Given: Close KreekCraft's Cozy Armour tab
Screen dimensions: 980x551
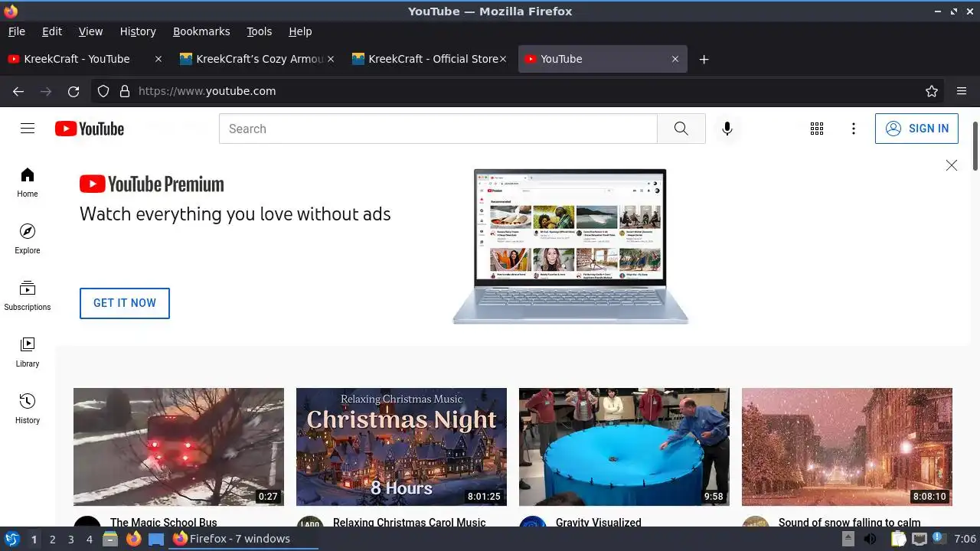Looking at the screenshot, I should pyautogui.click(x=331, y=59).
